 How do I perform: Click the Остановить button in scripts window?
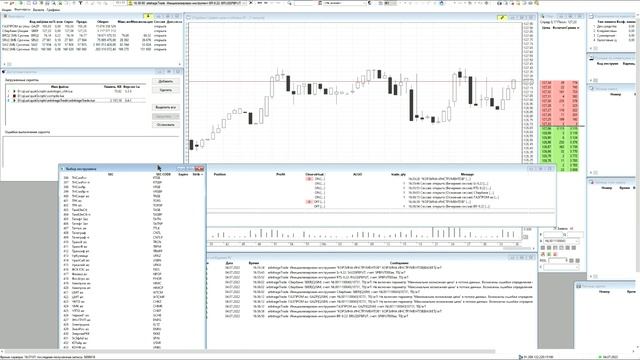pos(166,125)
